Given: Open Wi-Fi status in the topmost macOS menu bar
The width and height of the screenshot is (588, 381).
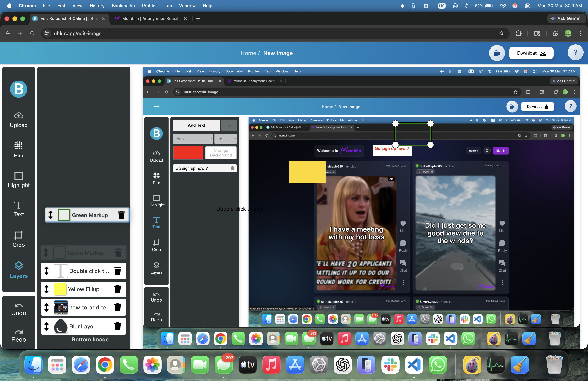Looking at the screenshot, I should pyautogui.click(x=503, y=6).
